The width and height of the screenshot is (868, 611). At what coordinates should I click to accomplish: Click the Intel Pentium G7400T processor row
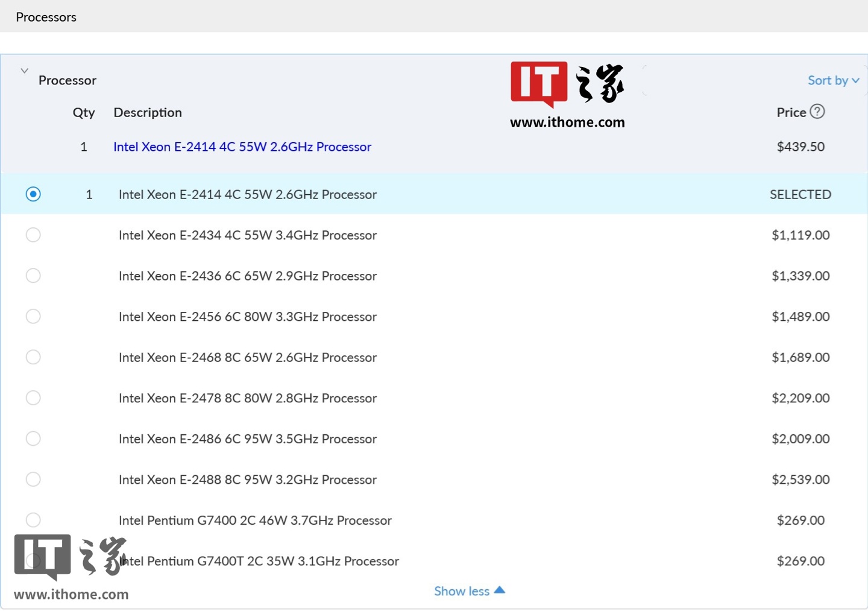click(x=434, y=561)
